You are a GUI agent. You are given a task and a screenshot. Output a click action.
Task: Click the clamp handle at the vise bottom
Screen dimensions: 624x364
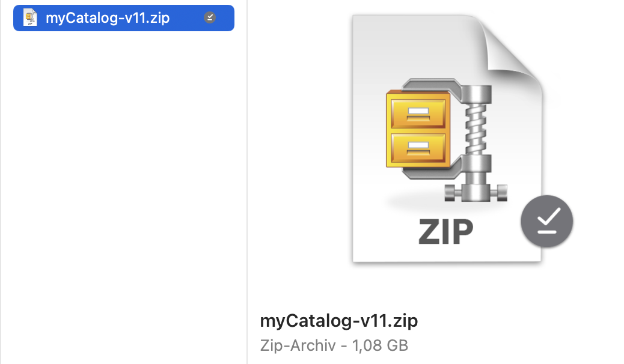pyautogui.click(x=476, y=193)
